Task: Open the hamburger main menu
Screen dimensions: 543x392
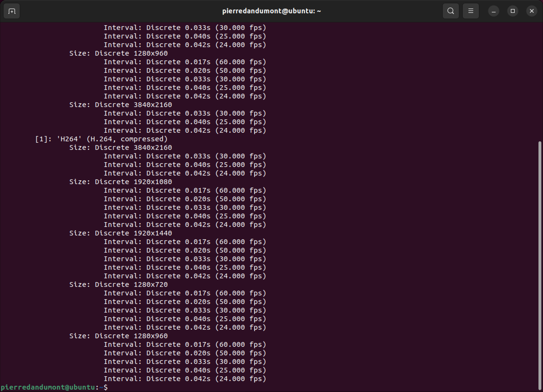Action: 470,11
